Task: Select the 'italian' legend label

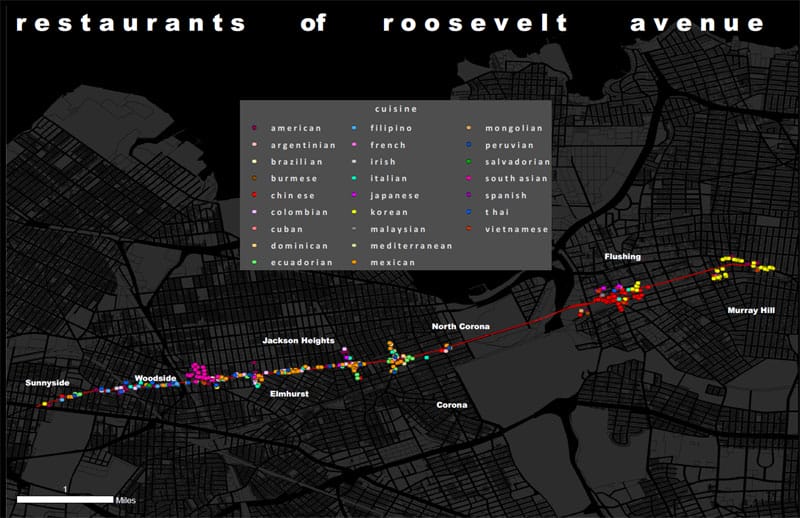Action: tap(388, 179)
